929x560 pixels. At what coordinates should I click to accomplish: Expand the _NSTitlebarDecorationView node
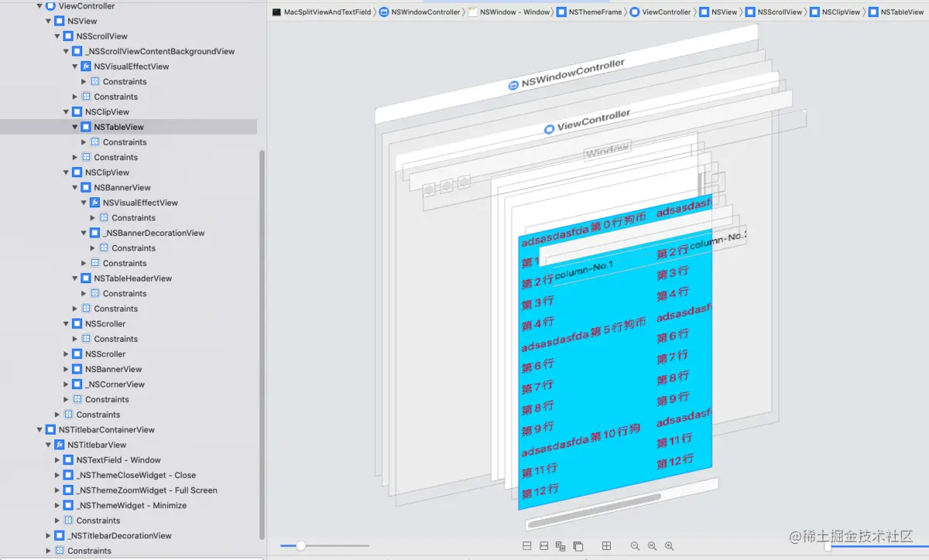[x=48, y=535]
